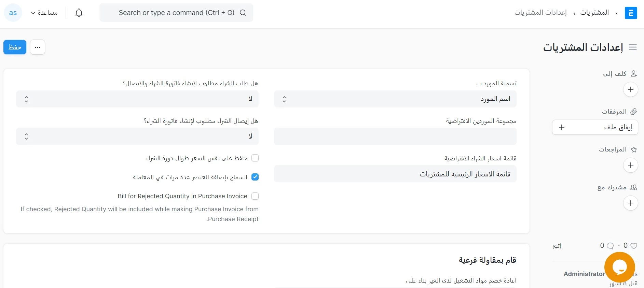Enable Bill for Rejected Quantity checkbox
Viewport: 644px width, 288px height.
click(x=255, y=196)
